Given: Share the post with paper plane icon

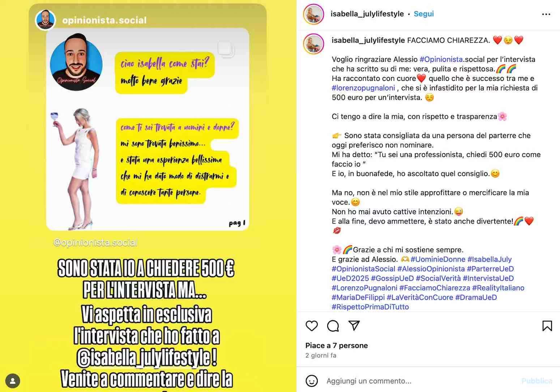Looking at the screenshot, I should click(x=354, y=326).
